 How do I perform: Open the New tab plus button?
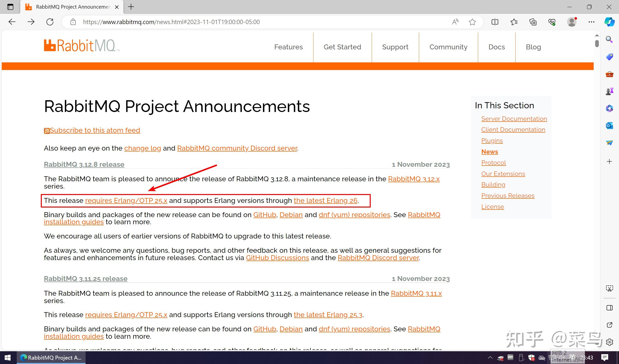point(131,7)
